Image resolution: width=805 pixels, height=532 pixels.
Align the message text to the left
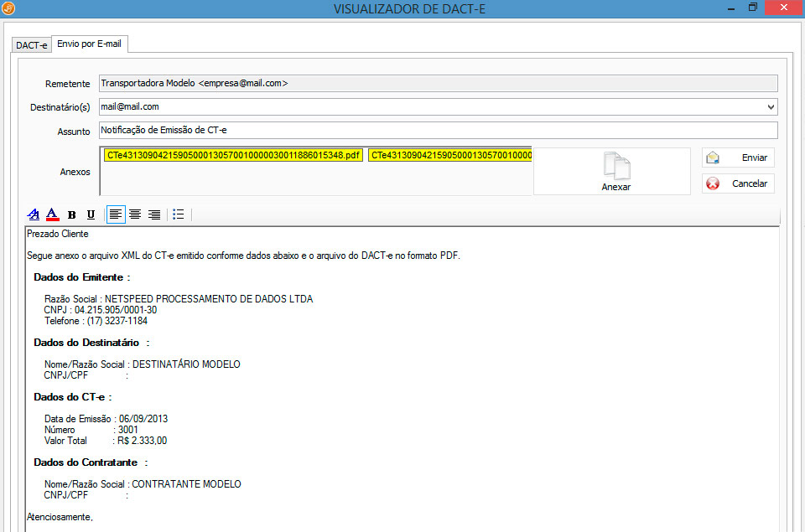coord(116,214)
